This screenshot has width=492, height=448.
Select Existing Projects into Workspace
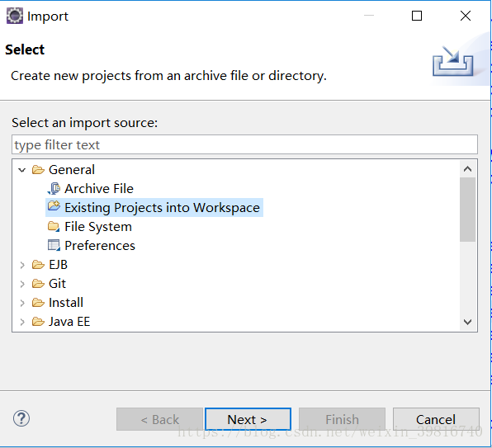click(x=163, y=208)
